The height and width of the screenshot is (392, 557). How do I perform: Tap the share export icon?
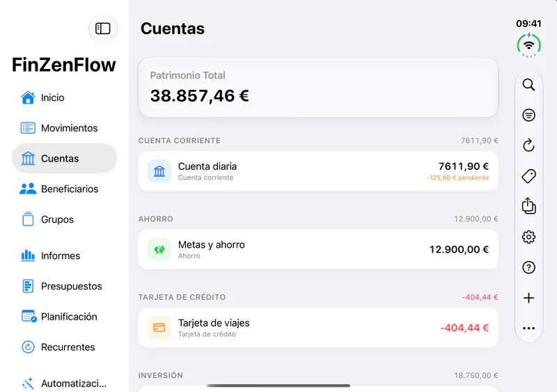click(x=528, y=206)
